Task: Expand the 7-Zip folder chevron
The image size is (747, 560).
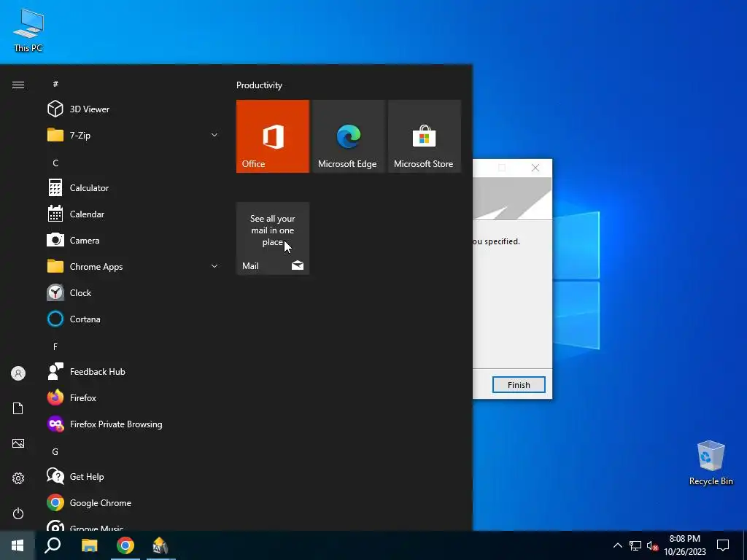Action: [214, 135]
